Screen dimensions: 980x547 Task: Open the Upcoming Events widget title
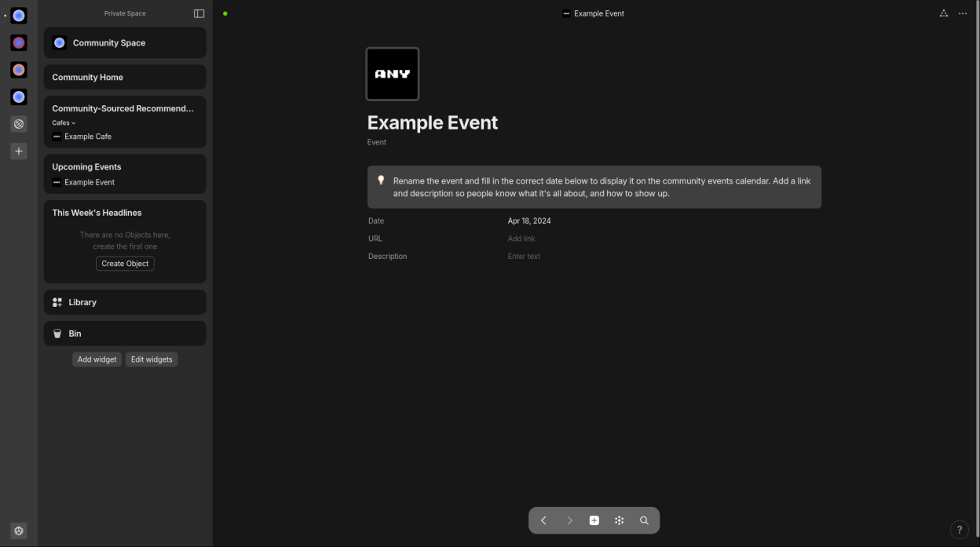click(x=86, y=166)
